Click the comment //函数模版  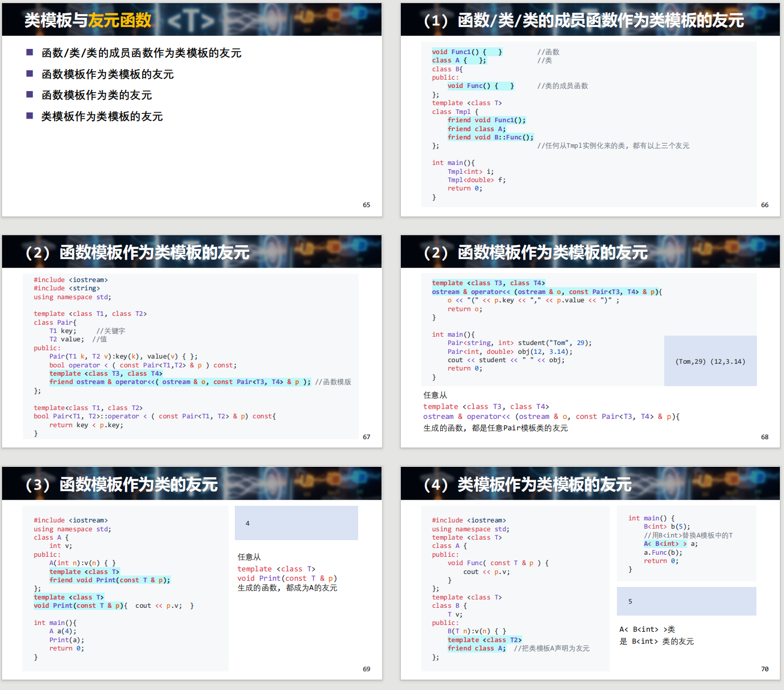[x=333, y=382]
